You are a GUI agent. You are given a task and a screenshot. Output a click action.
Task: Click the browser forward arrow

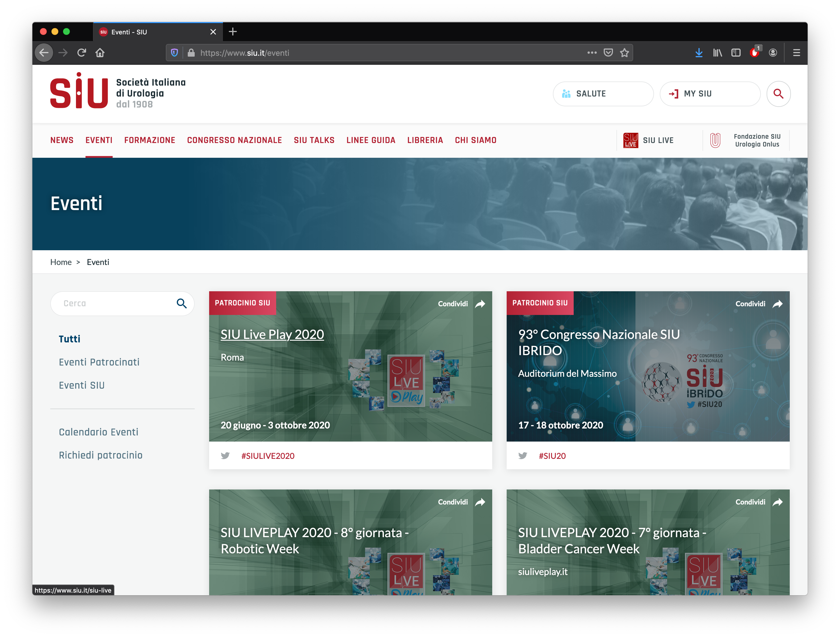[63, 53]
